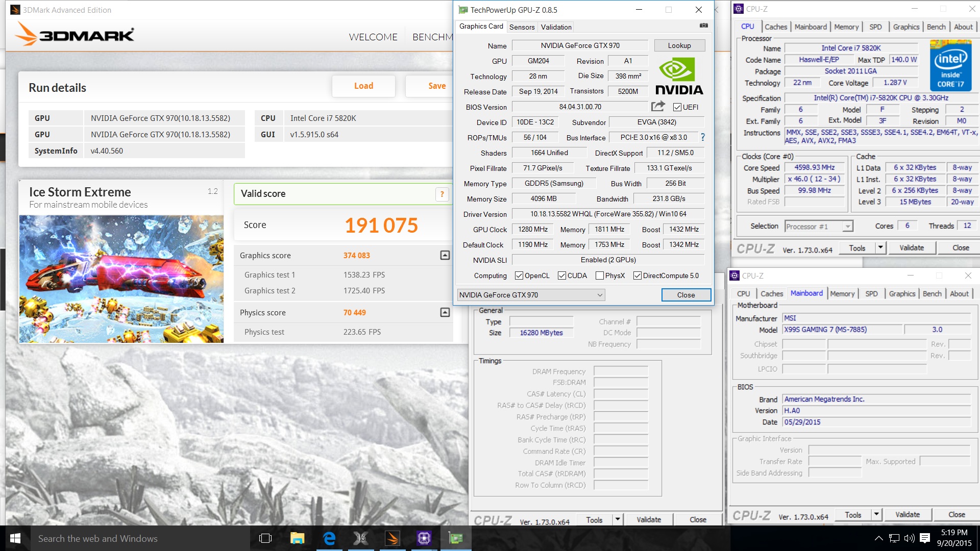Click the network icon in system tray

[894, 538]
